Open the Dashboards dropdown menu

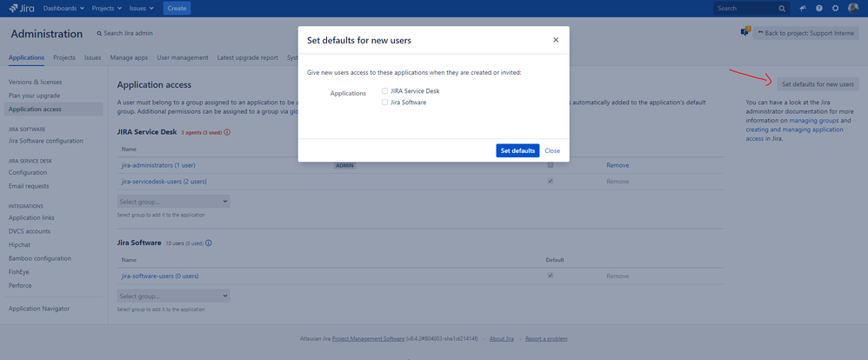click(63, 9)
